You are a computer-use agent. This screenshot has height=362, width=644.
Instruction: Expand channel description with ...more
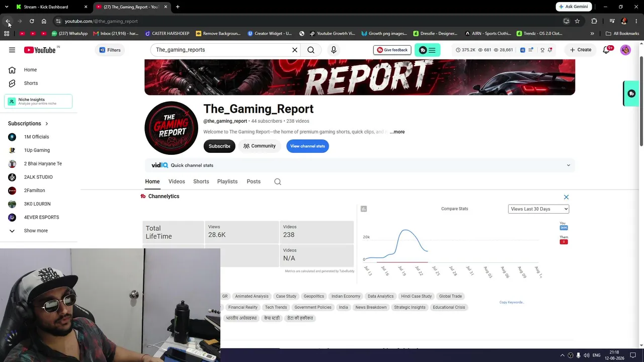tap(397, 132)
